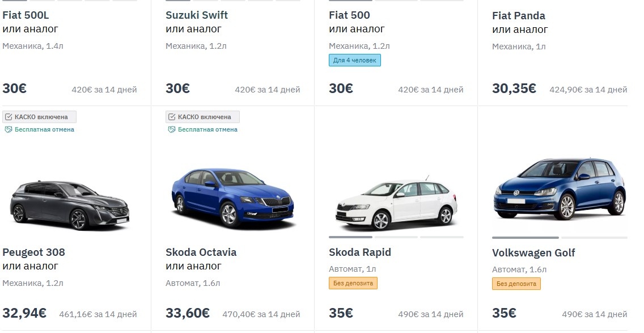Click the КАСКО checkmark icon on Skoda Octavia card

click(172, 116)
